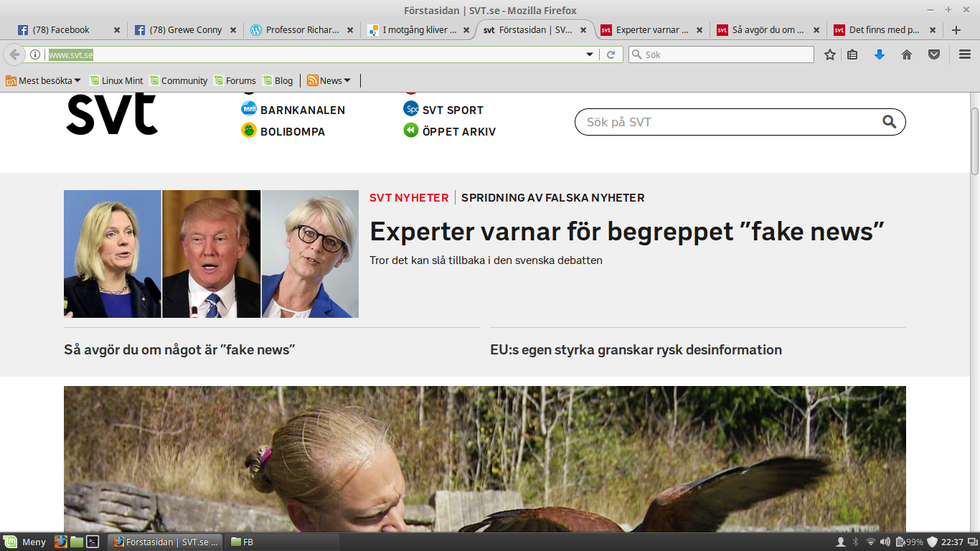Image resolution: width=980 pixels, height=551 pixels.
Task: Expand the address bar history dropdown arrow
Action: coord(588,54)
